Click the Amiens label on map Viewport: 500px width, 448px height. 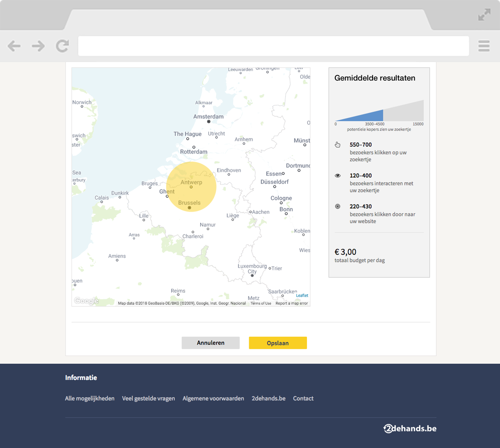click(x=117, y=256)
